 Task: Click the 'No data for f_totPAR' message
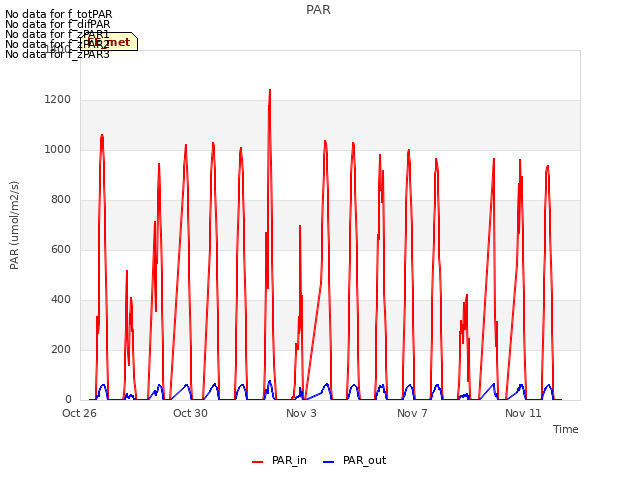(59, 15)
